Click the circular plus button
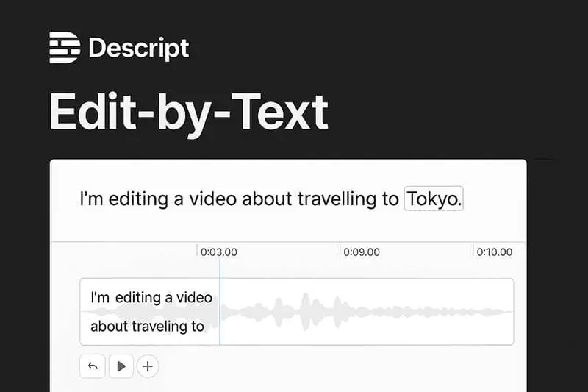Screen dimensions: 588x392 tap(148, 366)
